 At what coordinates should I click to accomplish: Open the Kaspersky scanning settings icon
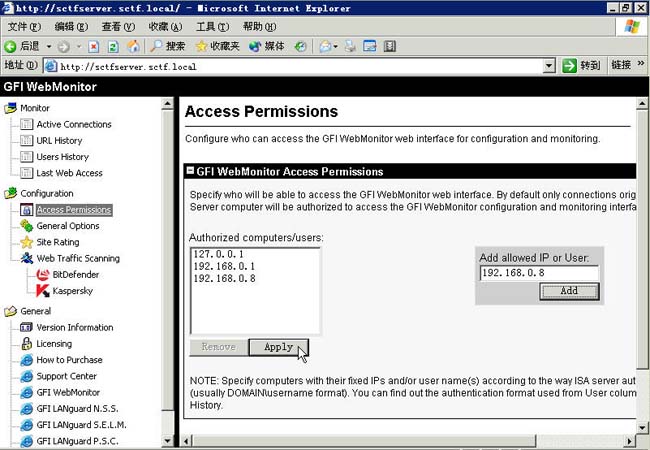pyautogui.click(x=42, y=291)
